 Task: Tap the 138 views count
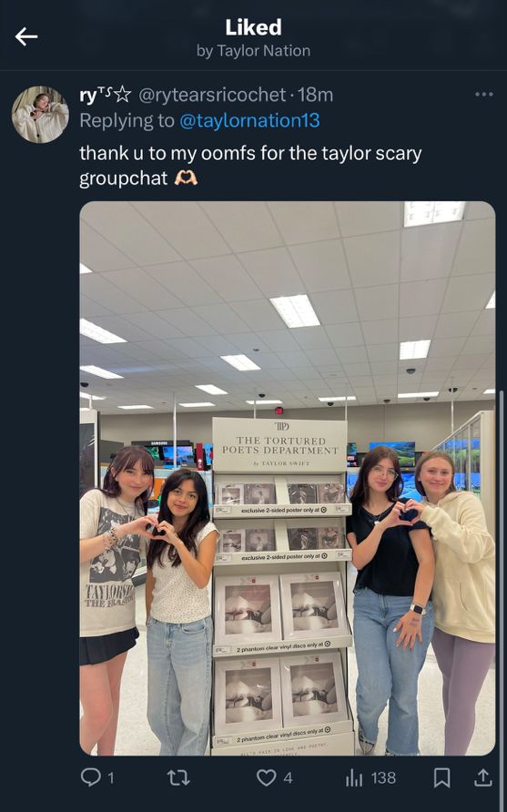(383, 777)
